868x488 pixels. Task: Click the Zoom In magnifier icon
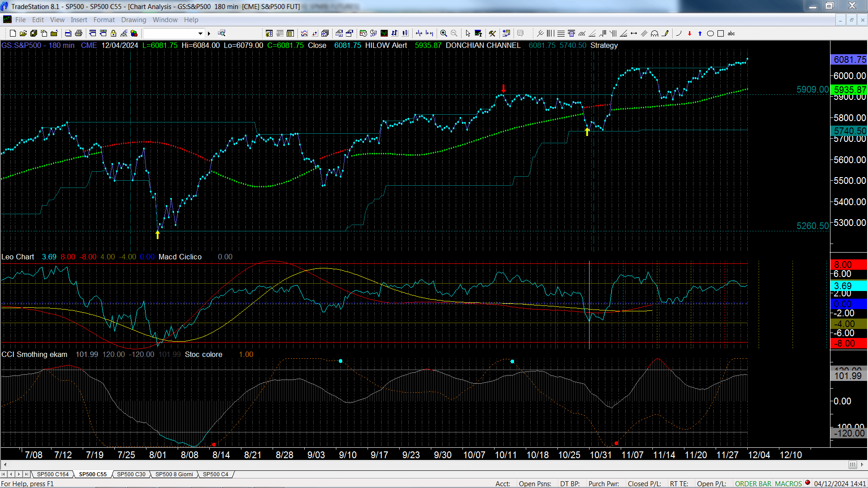[x=443, y=33]
